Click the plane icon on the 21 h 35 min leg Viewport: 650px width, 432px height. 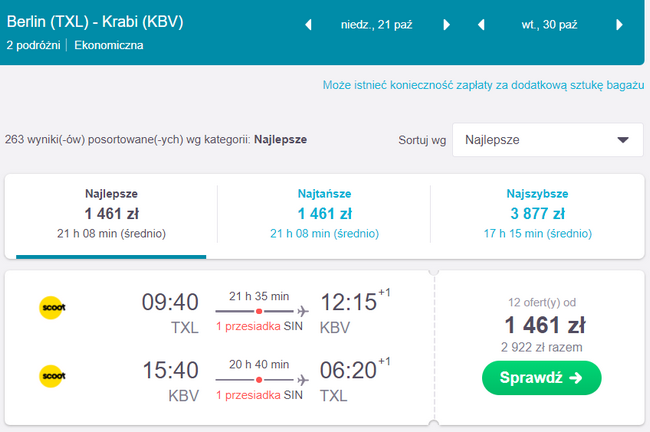(303, 311)
